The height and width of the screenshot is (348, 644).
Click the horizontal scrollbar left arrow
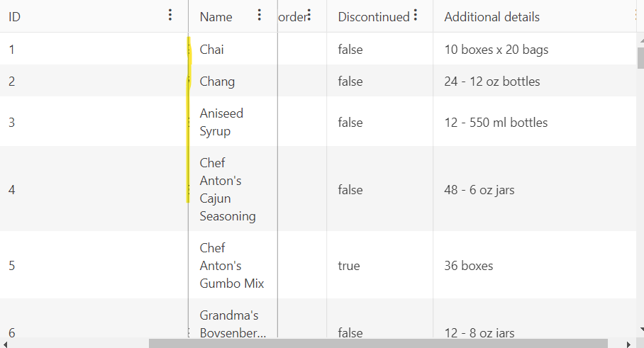tap(4, 344)
